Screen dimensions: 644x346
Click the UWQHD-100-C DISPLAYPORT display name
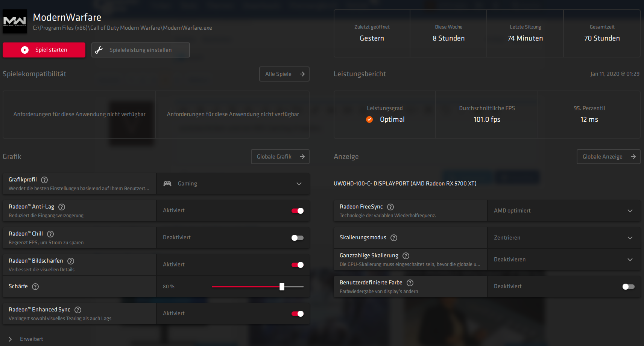(x=405, y=184)
